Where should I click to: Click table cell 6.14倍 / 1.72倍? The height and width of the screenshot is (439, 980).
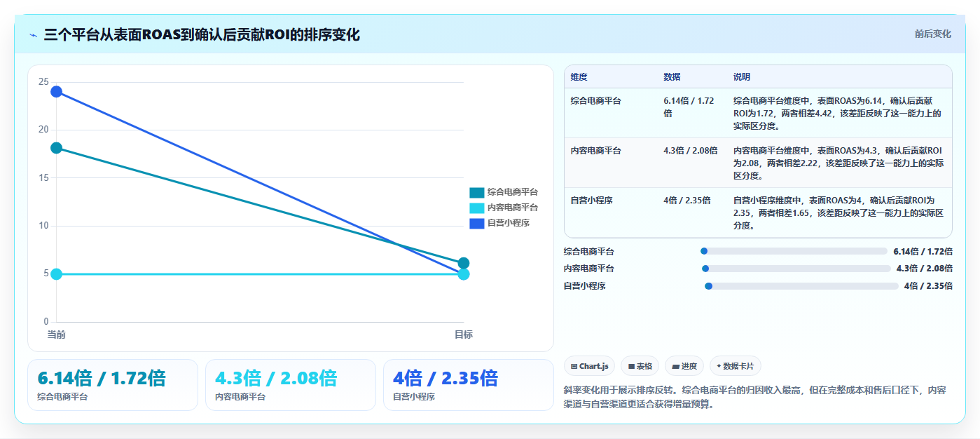(x=689, y=107)
